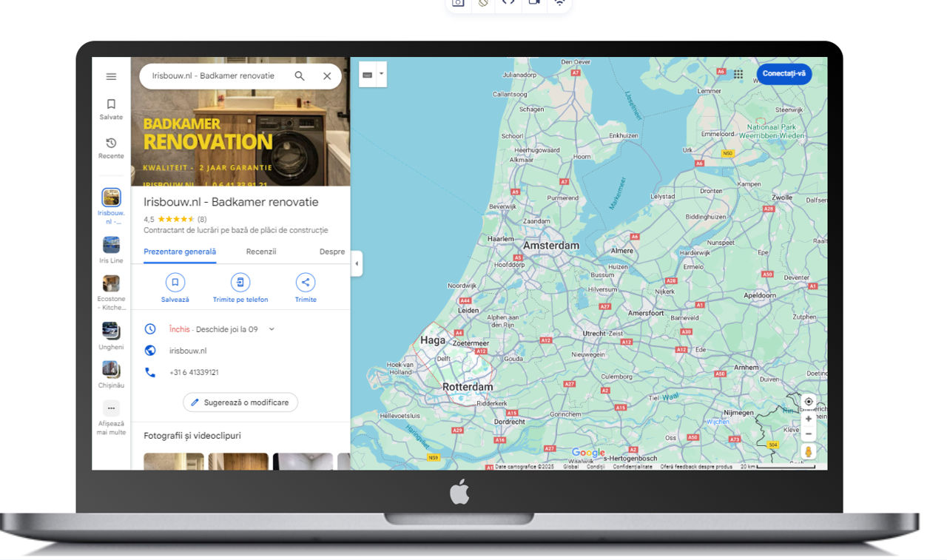The width and height of the screenshot is (947, 560).
Task: Switch to the Prezentare generală tab
Action: click(180, 252)
